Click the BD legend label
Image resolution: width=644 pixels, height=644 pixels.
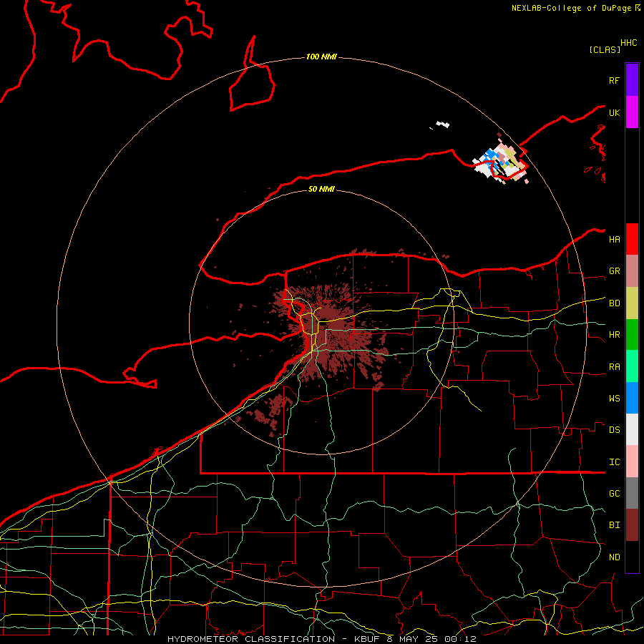point(614,303)
